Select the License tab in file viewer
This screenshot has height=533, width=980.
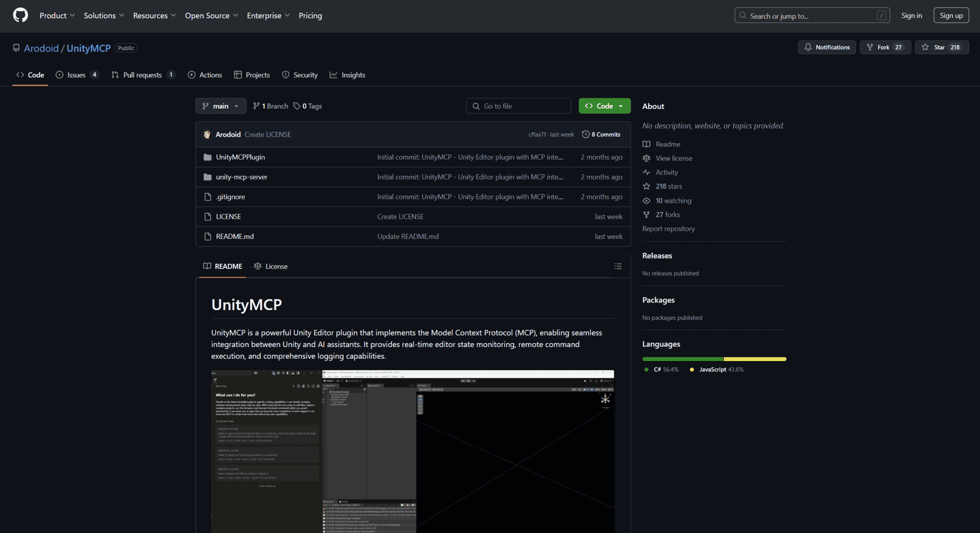pyautogui.click(x=271, y=266)
